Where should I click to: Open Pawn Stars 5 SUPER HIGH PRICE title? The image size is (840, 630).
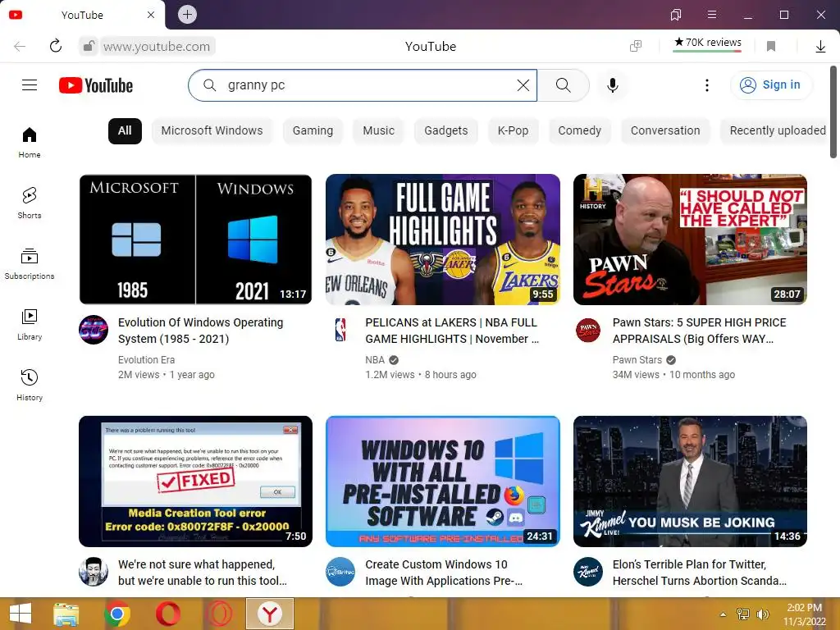700,331
